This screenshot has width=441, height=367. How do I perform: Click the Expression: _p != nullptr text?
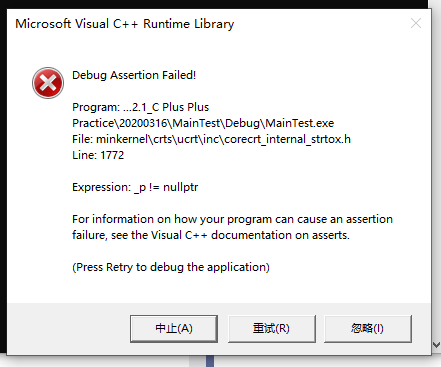(x=135, y=187)
